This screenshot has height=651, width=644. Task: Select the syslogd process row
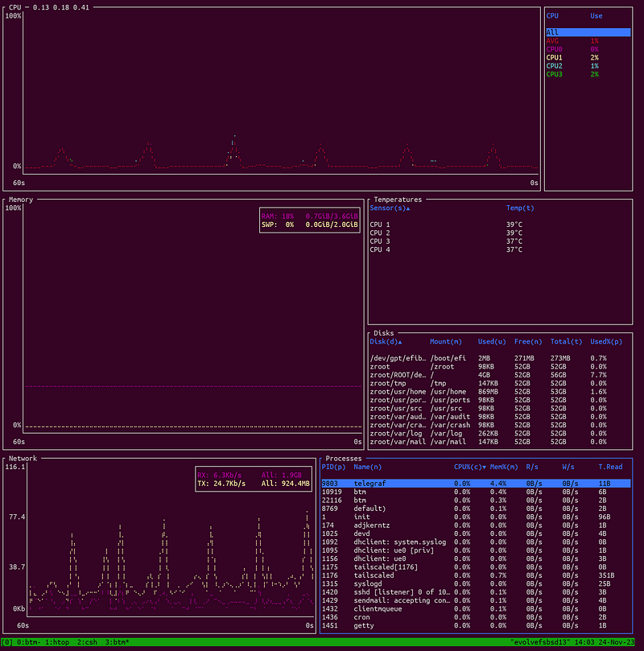click(476, 583)
